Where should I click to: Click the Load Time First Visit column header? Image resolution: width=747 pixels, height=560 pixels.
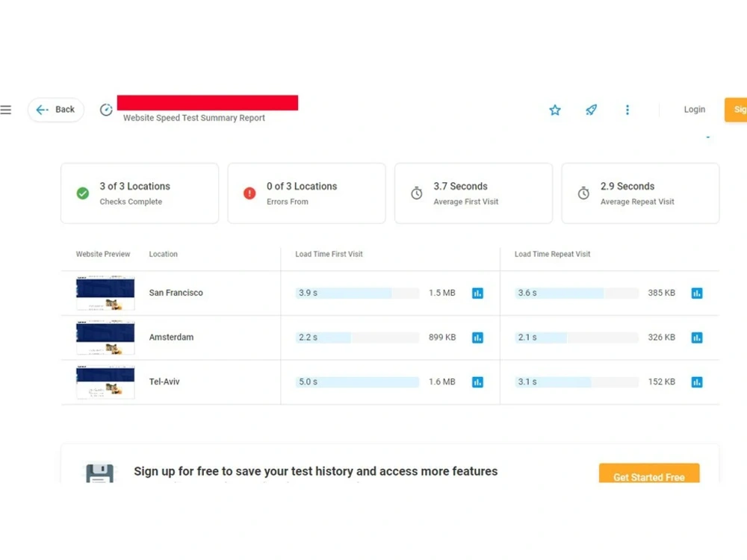[329, 255]
